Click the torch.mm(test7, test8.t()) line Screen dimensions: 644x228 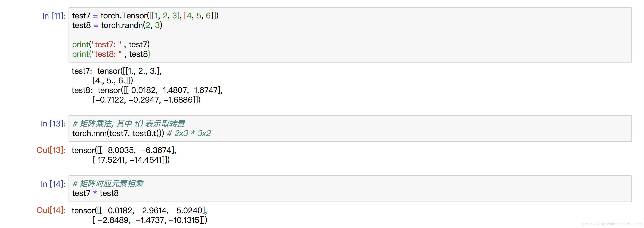coord(118,133)
